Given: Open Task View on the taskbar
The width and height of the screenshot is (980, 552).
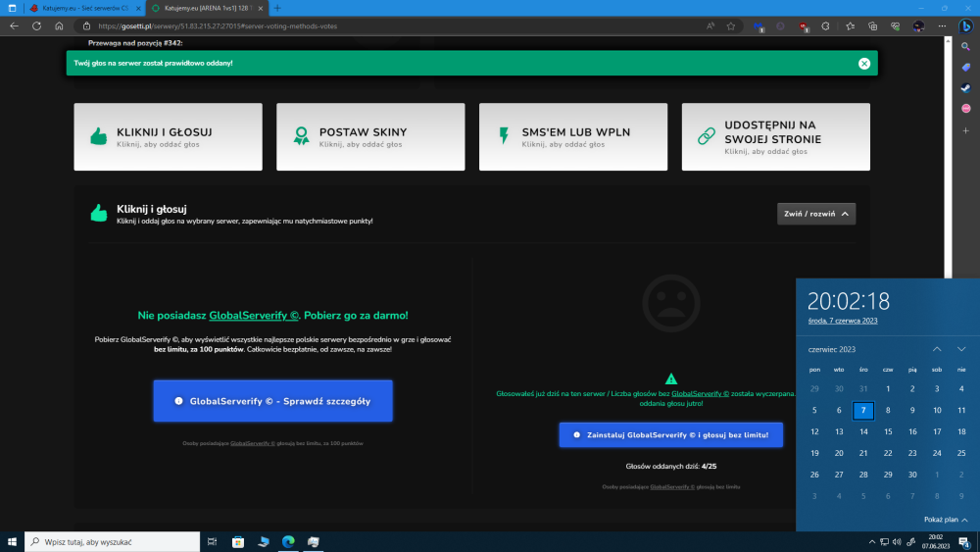Looking at the screenshot, I should [x=212, y=542].
